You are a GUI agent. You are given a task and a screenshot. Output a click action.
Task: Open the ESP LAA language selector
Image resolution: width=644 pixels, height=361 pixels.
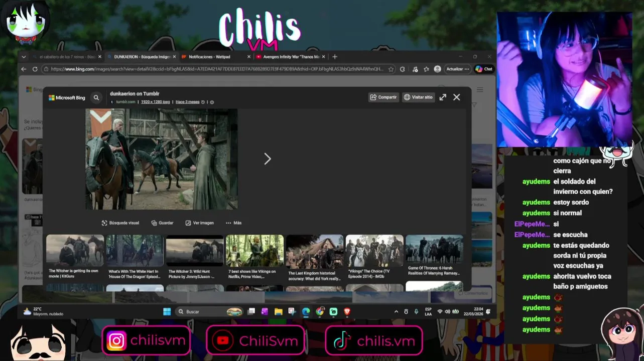point(428,312)
